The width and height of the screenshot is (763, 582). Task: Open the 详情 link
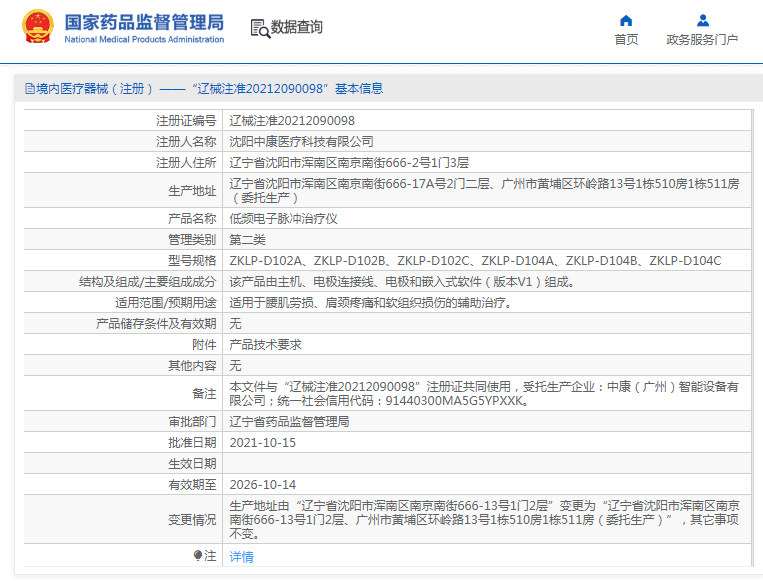point(241,556)
